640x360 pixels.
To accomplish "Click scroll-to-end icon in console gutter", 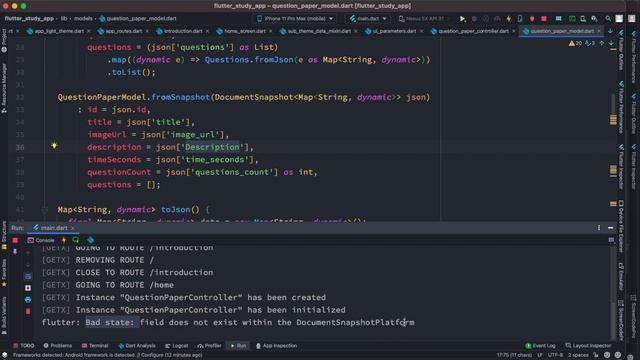I will point(28,288).
